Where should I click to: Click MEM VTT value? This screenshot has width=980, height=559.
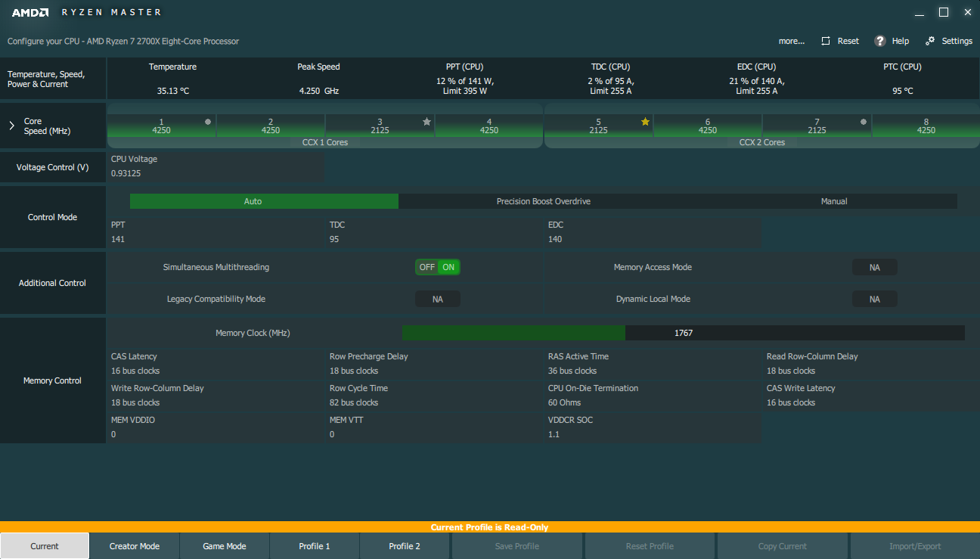(332, 434)
